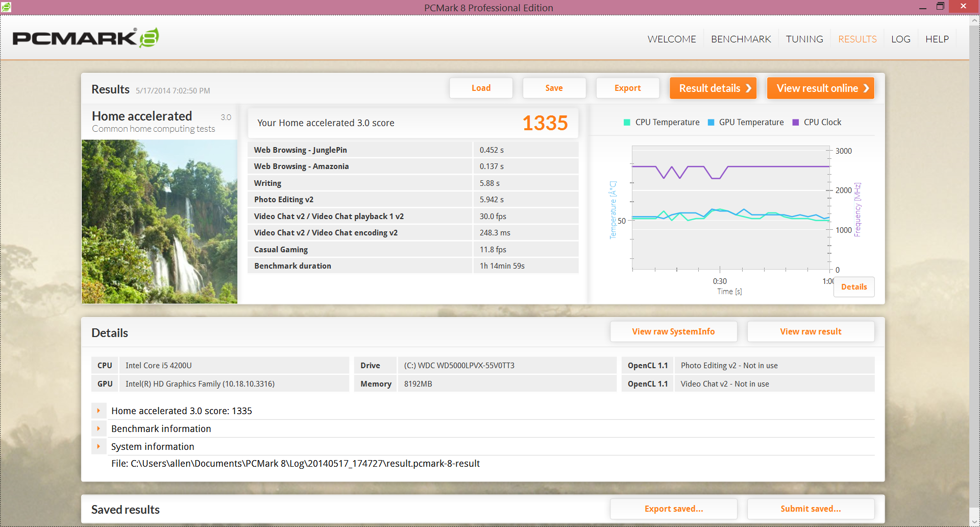Click Intel Core i5 4200U cell

[x=234, y=366]
